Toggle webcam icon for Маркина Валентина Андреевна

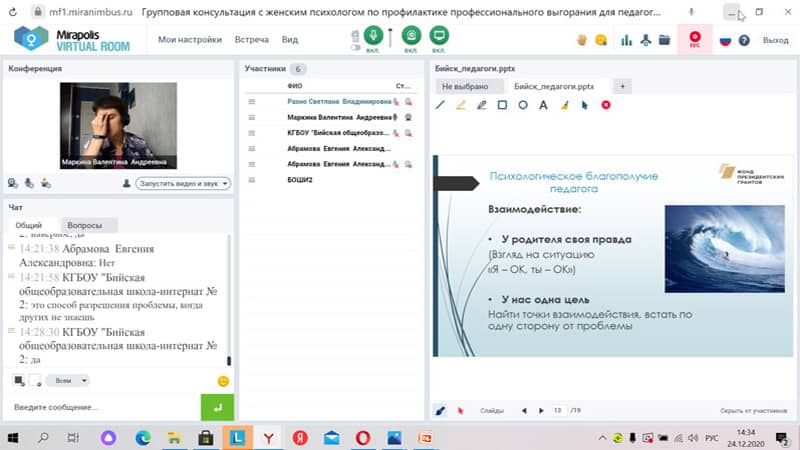click(x=408, y=117)
